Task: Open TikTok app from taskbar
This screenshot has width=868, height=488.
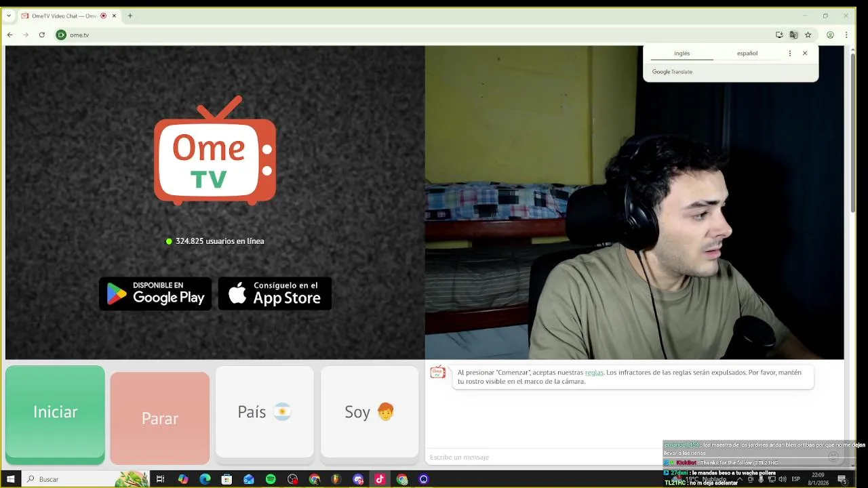Action: [380, 479]
